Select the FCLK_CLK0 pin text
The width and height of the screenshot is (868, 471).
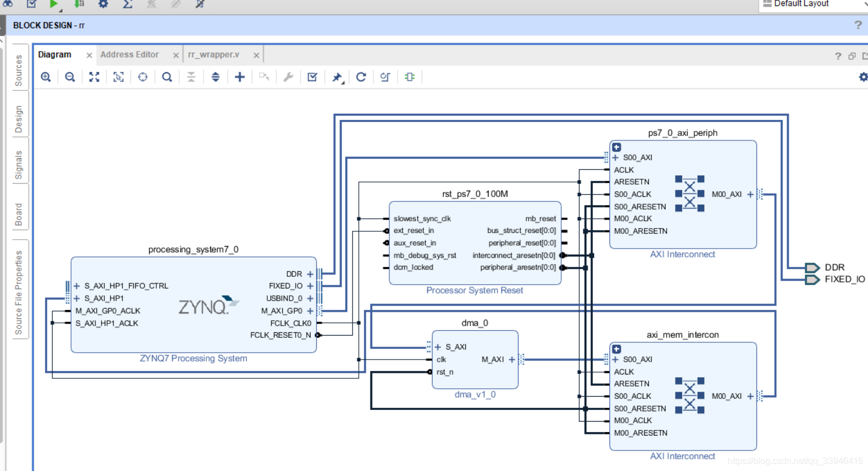(291, 323)
